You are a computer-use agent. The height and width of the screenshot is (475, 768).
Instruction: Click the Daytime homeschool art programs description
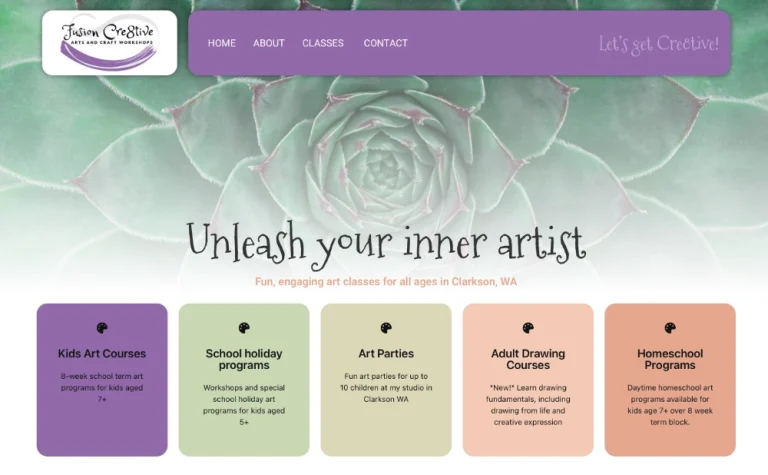[x=670, y=405]
